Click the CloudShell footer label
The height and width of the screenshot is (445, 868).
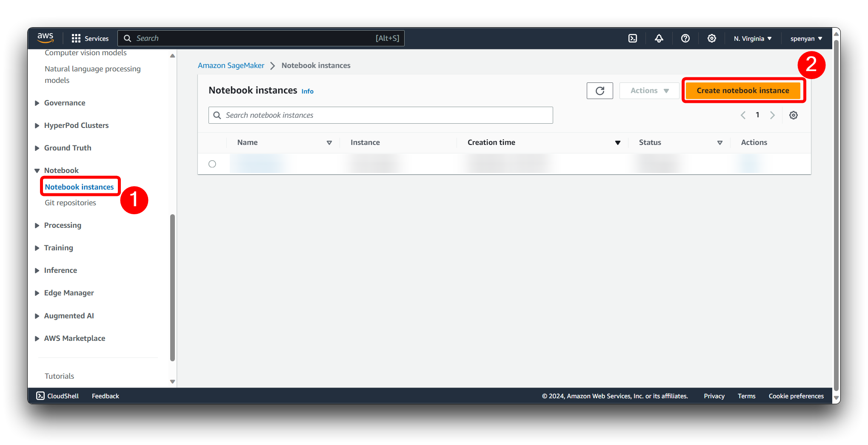[63, 396]
